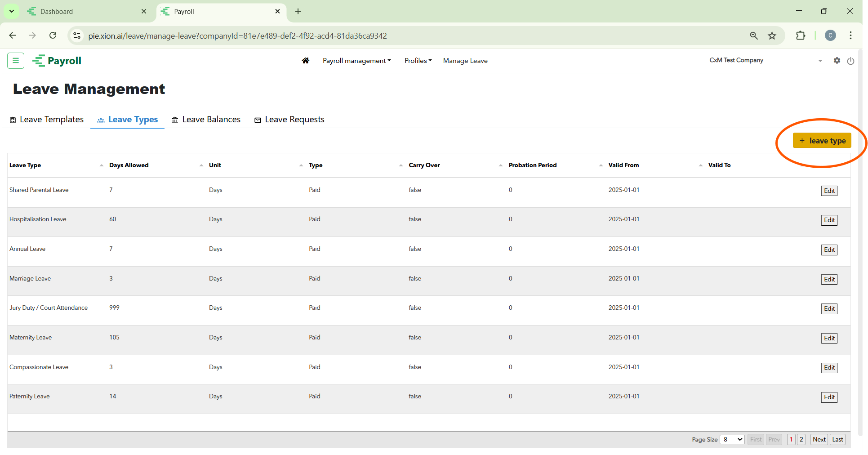Edit the Maternity Leave row
Image resolution: width=868 pixels, height=455 pixels.
(x=829, y=338)
